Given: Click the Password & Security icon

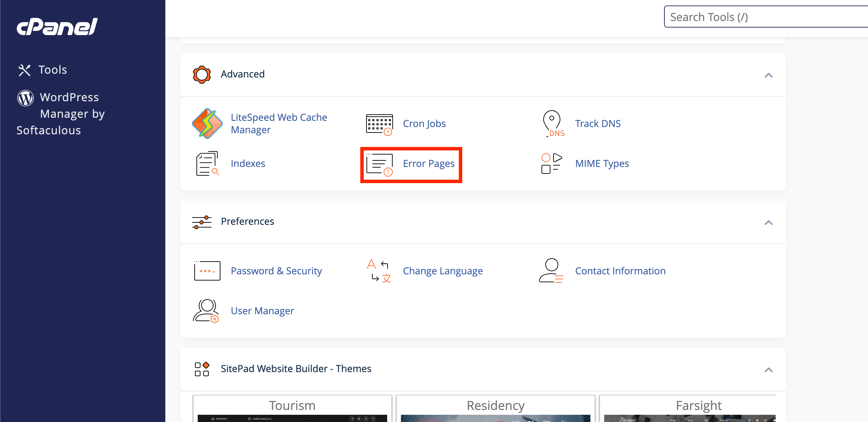Looking at the screenshot, I should point(207,271).
